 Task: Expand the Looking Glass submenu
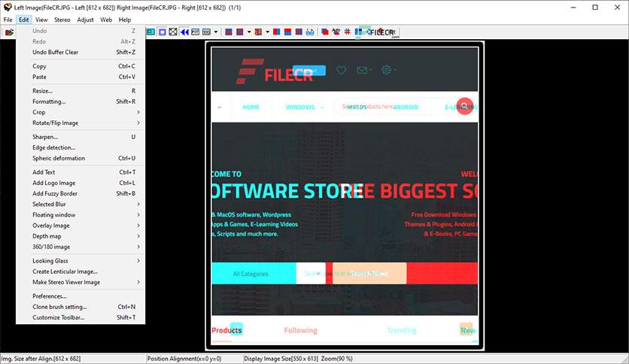(81, 261)
